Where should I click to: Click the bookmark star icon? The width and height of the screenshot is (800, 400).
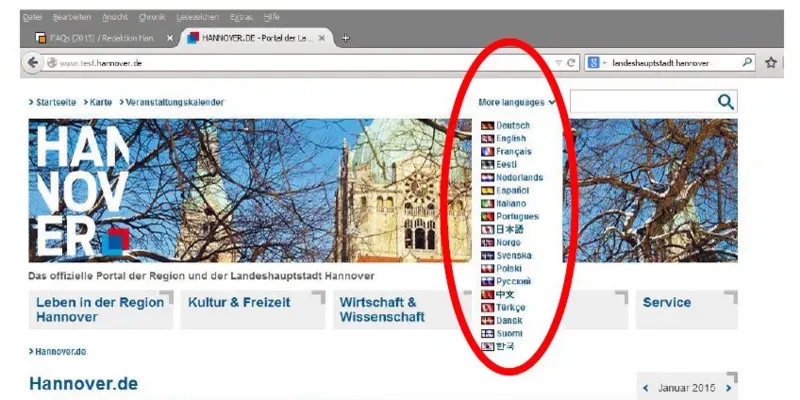click(770, 63)
